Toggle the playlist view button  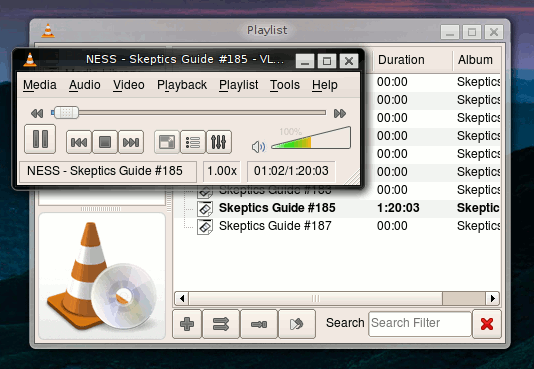tap(193, 142)
